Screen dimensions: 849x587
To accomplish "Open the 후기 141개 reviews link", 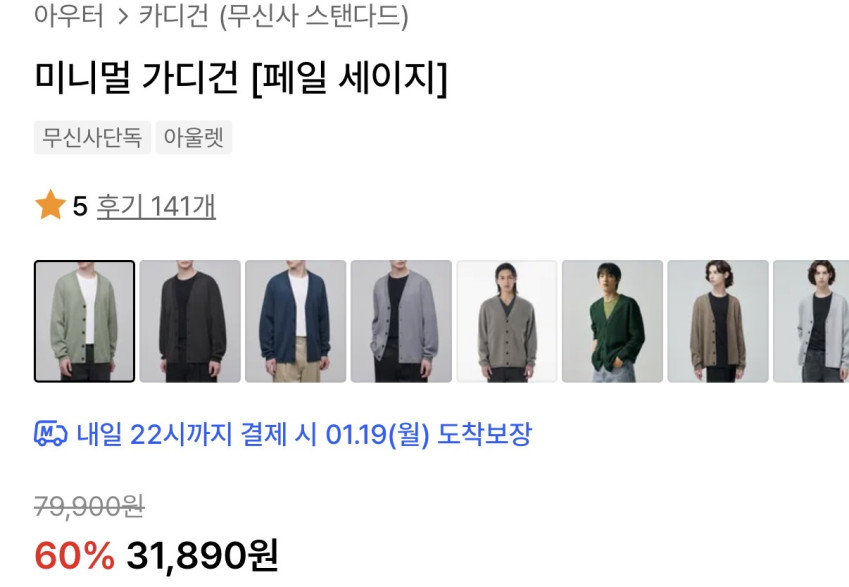I will click(156, 206).
